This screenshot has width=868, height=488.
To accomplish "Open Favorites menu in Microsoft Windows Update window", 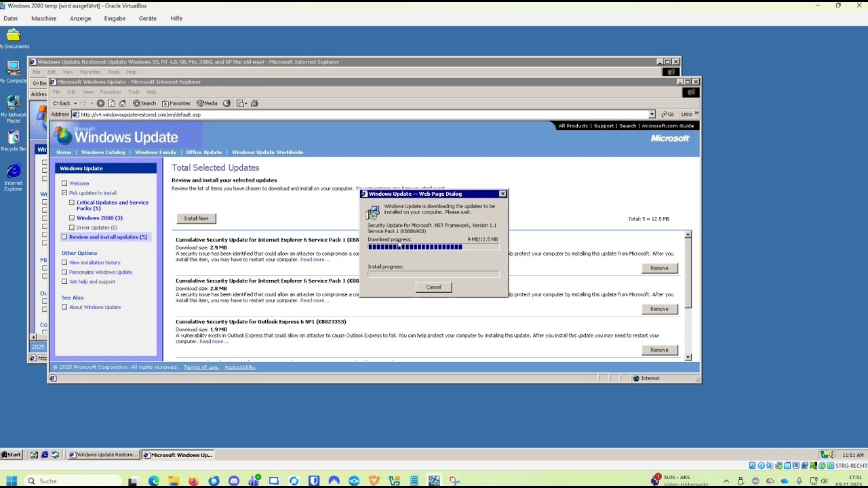I will coord(110,91).
